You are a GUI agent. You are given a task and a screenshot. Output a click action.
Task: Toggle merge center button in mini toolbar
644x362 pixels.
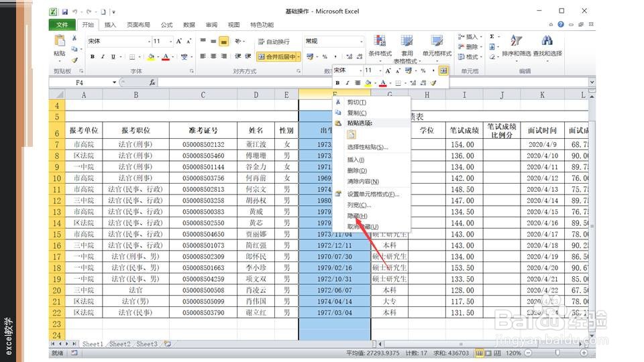click(443, 70)
